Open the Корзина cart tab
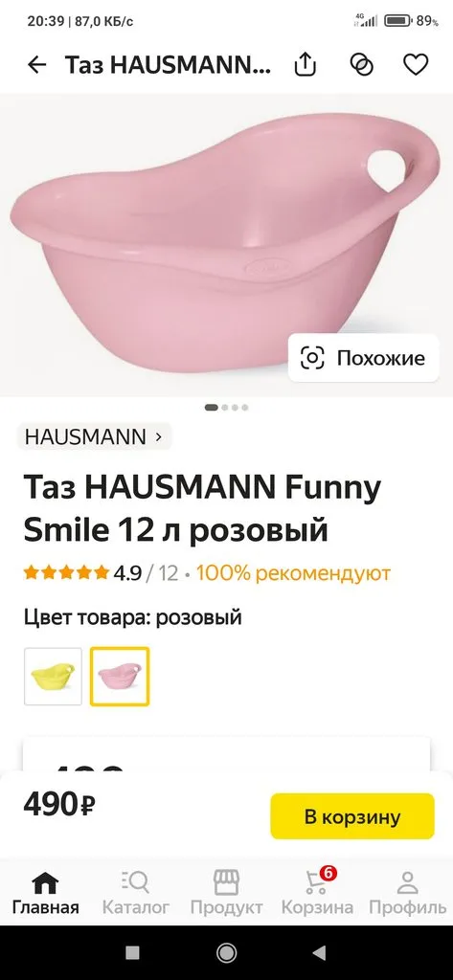This screenshot has width=453, height=980. (317, 893)
